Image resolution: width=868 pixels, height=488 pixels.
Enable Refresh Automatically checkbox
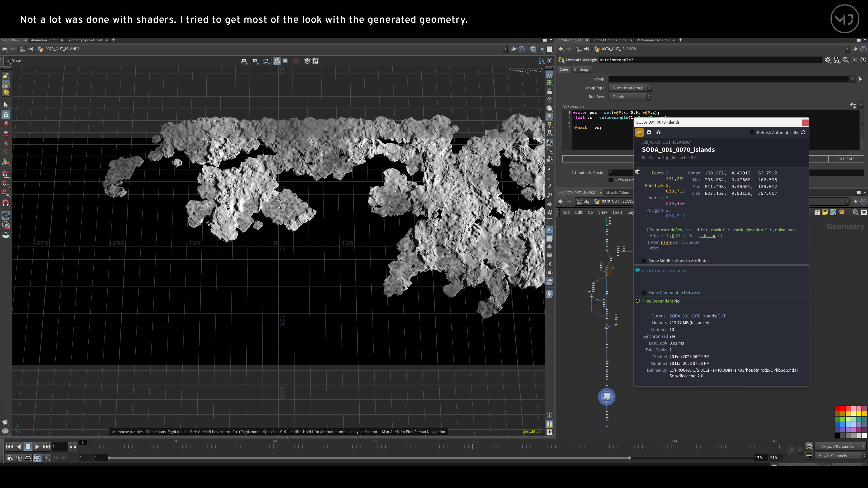pyautogui.click(x=752, y=132)
